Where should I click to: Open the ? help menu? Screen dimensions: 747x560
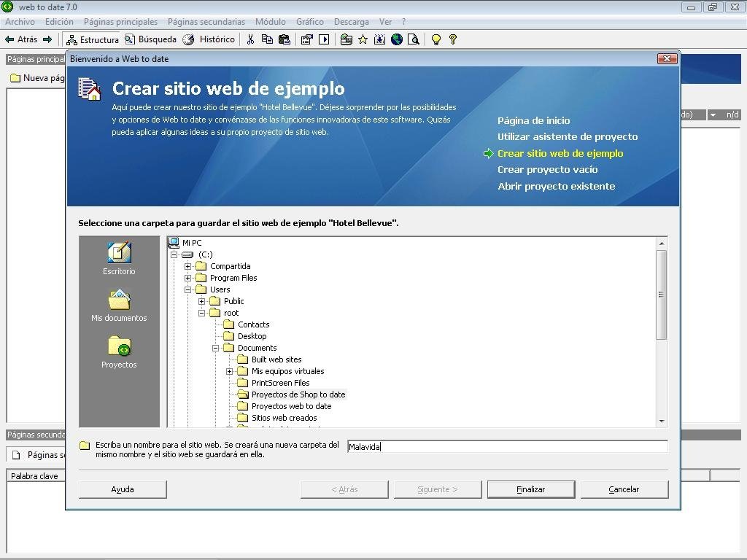(404, 22)
